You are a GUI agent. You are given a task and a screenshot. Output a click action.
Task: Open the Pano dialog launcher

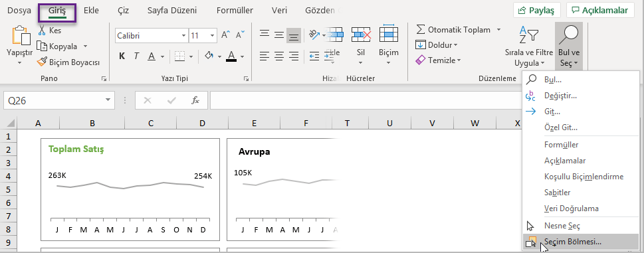(104, 78)
